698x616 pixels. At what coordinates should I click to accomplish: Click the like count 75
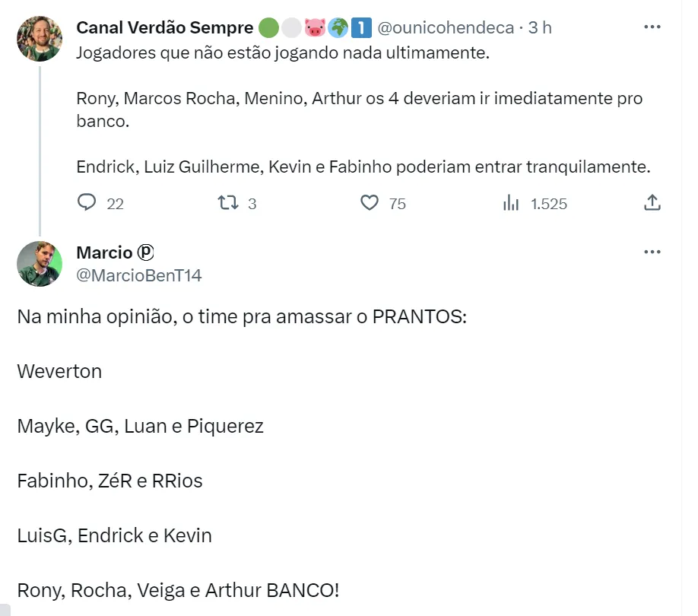point(397,204)
